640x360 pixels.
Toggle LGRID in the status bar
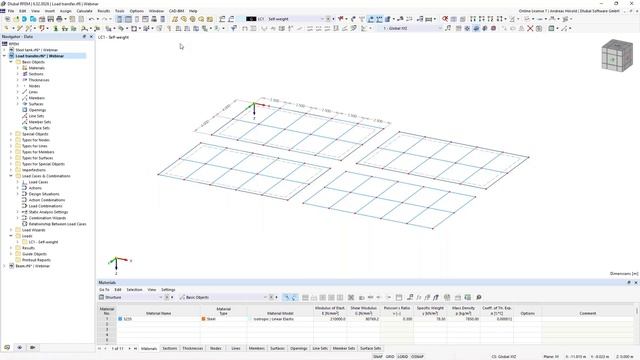403,357
